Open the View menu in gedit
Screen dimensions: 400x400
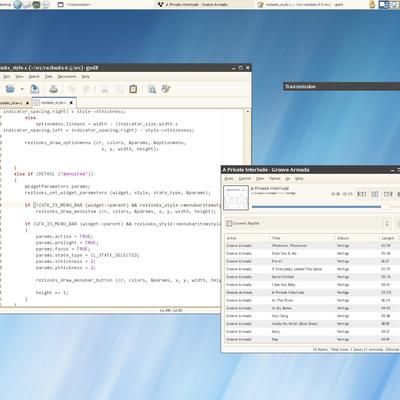pyautogui.click(x=19, y=77)
